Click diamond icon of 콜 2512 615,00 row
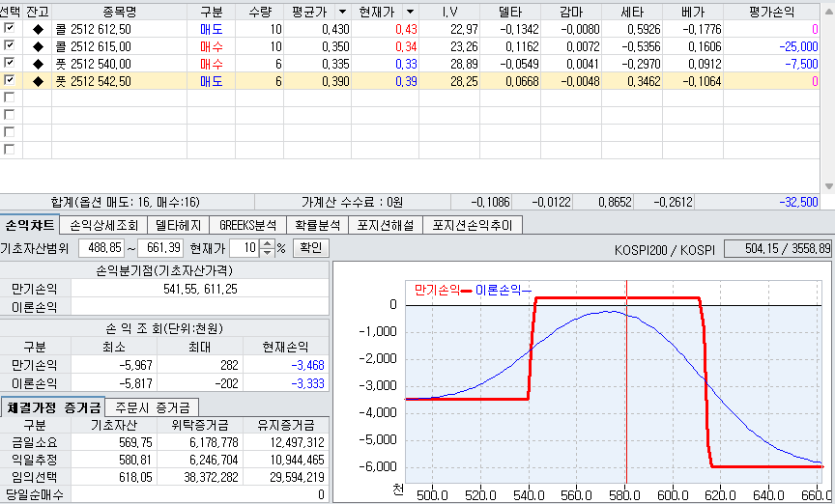835x504 pixels. pyautogui.click(x=38, y=47)
